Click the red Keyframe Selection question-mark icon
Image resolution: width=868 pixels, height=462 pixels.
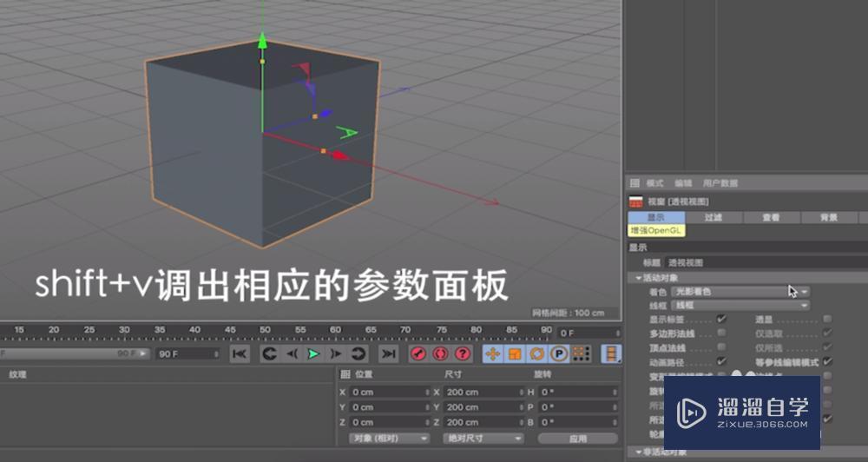click(463, 353)
